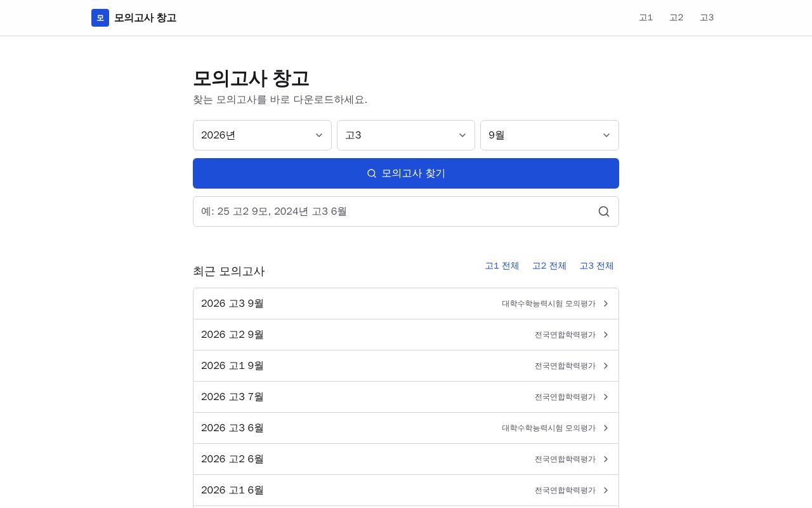Open the 고2 전체 link
The height and width of the screenshot is (508, 812).
549,266
